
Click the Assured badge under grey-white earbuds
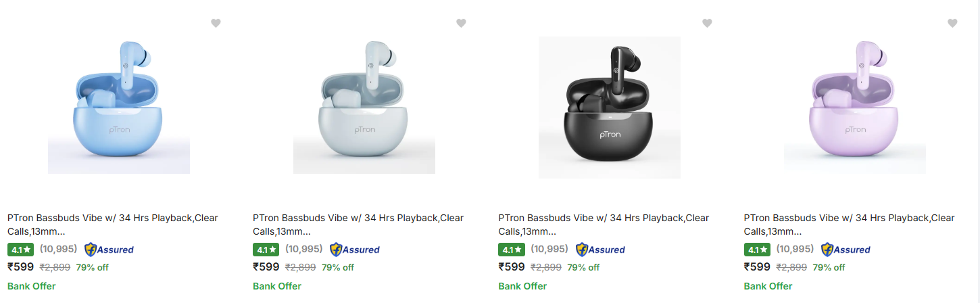[354, 250]
